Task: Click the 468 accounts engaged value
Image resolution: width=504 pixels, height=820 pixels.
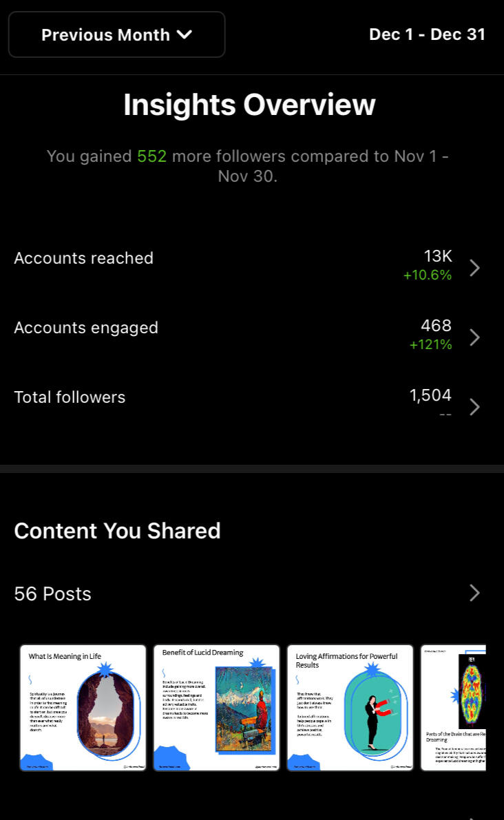Action: pyautogui.click(x=436, y=326)
